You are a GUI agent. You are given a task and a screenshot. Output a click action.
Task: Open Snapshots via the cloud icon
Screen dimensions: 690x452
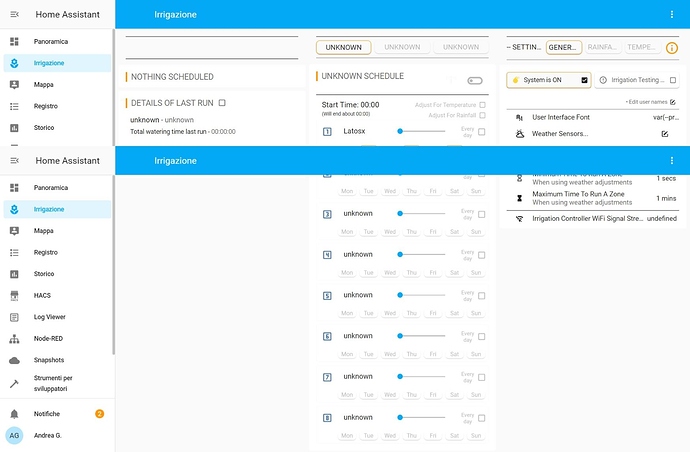14,360
